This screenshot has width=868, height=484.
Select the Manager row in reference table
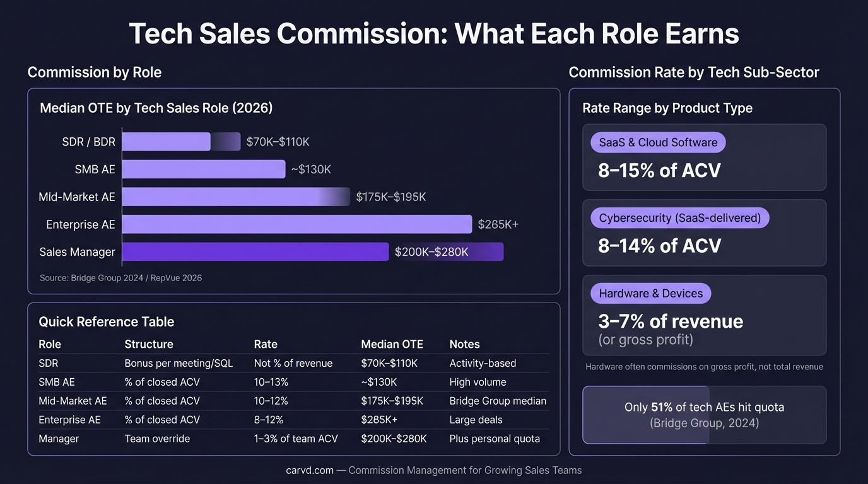click(293, 439)
